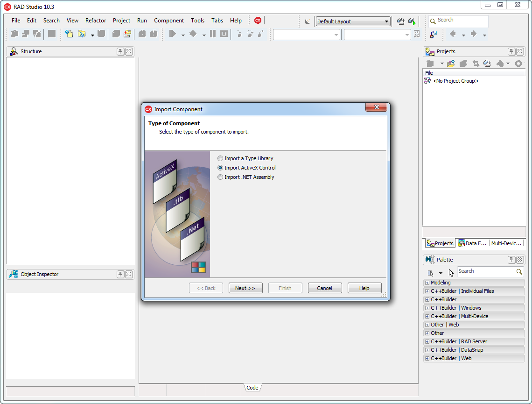This screenshot has height=404, width=532.
Task: Click the New Items toolbar icon
Action: pos(69,34)
